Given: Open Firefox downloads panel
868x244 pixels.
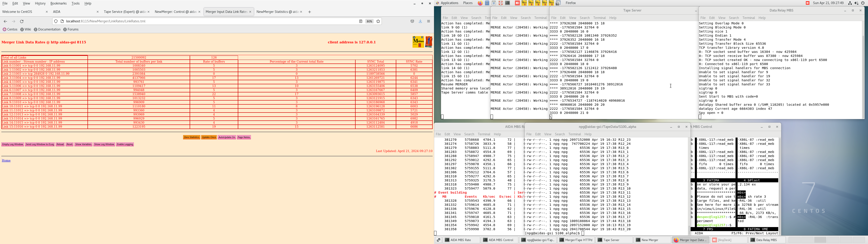Looking at the screenshot, I should (420, 21).
